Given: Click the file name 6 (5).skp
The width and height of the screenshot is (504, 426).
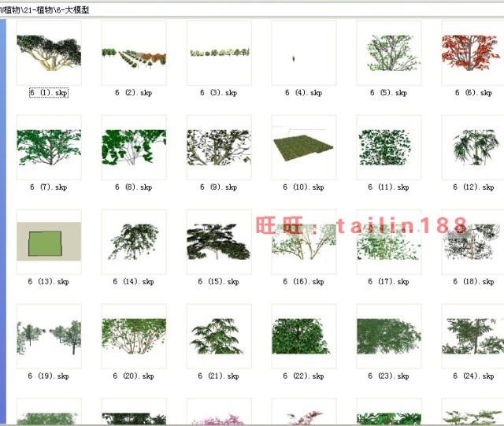Looking at the screenshot, I should 388,93.
